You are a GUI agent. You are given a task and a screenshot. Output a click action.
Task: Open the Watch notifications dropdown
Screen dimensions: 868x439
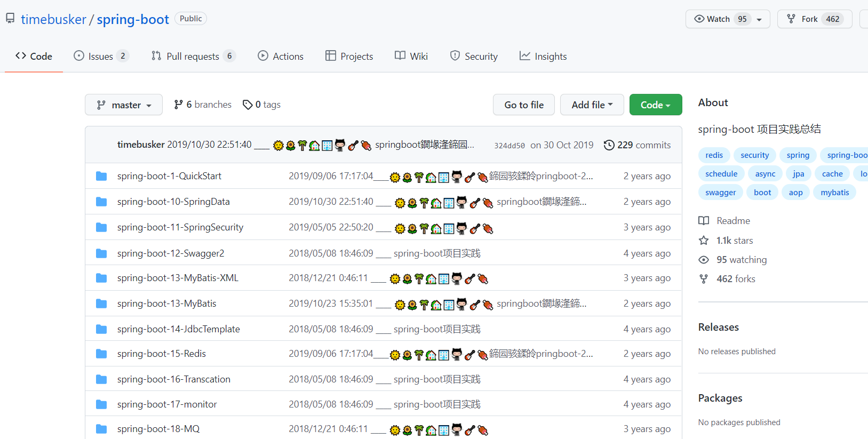pyautogui.click(x=728, y=19)
